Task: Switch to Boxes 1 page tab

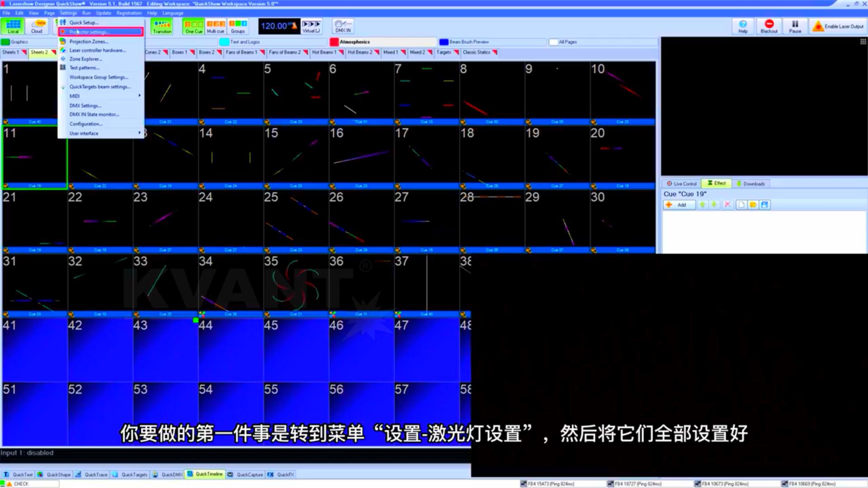Action: 183,52
